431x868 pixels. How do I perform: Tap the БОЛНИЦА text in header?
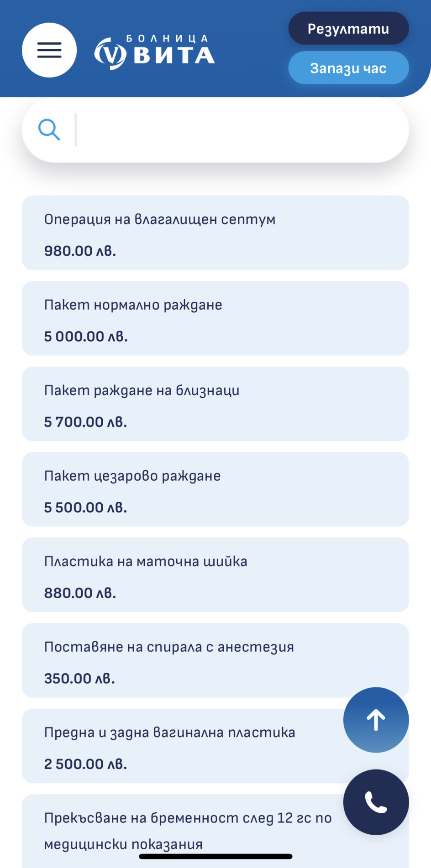(x=167, y=39)
